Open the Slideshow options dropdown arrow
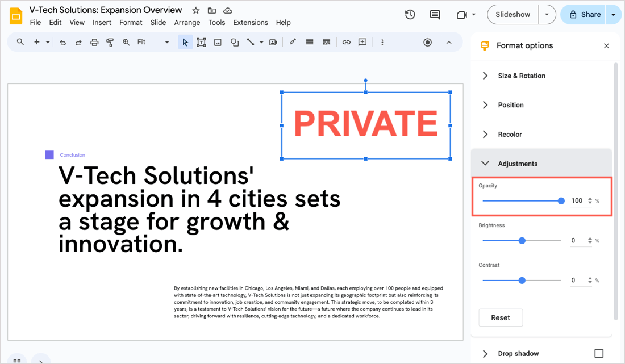Screen dimensions: 625x364 (547, 15)
